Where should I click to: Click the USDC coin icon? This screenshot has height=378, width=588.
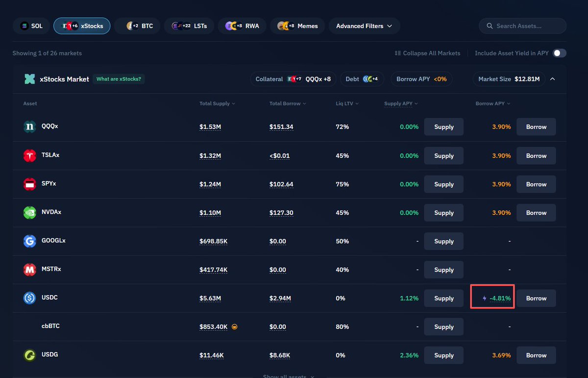point(30,298)
